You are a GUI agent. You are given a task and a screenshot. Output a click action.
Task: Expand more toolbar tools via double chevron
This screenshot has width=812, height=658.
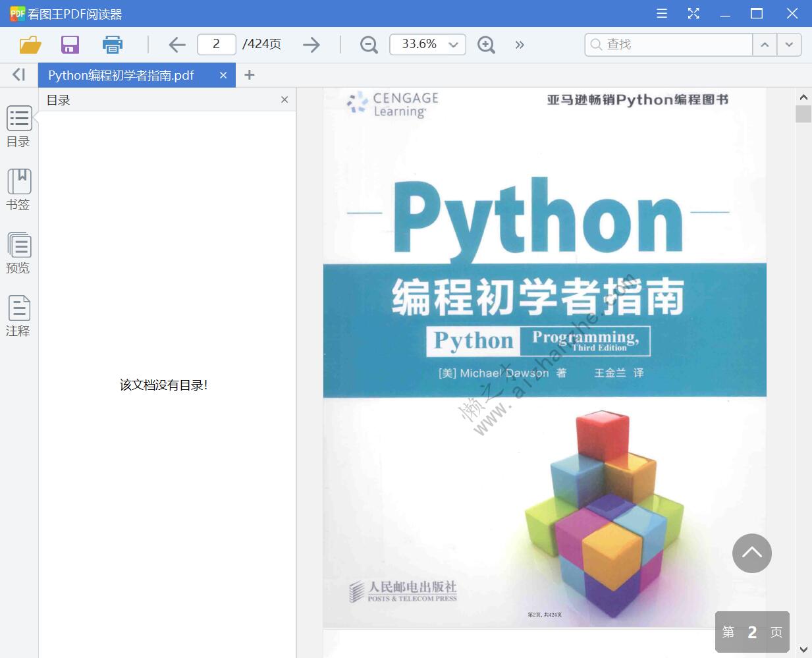tap(520, 45)
